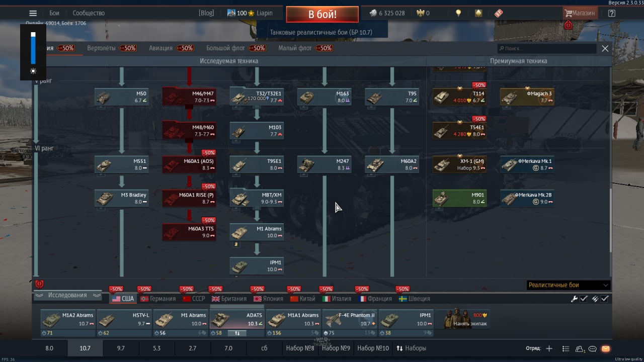Select the Германия nation tab
644x362 pixels.
(x=158, y=299)
